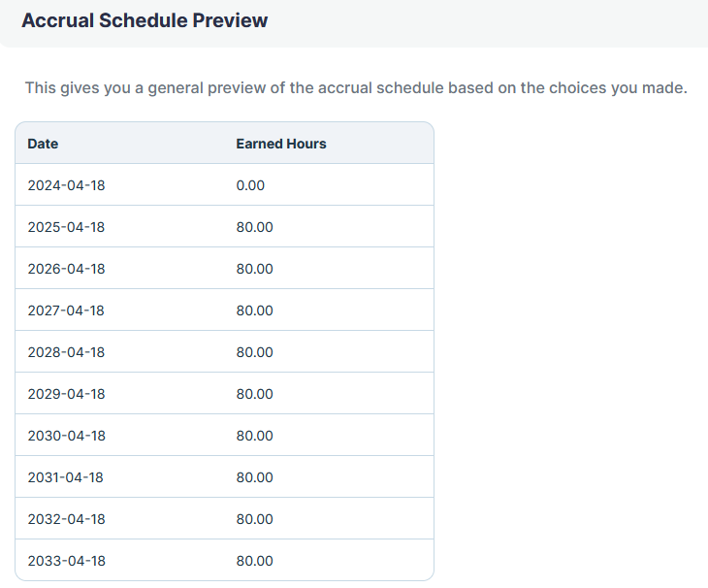Click the Accrual Schedule Preview heading
The height and width of the screenshot is (588, 708).
[145, 20]
